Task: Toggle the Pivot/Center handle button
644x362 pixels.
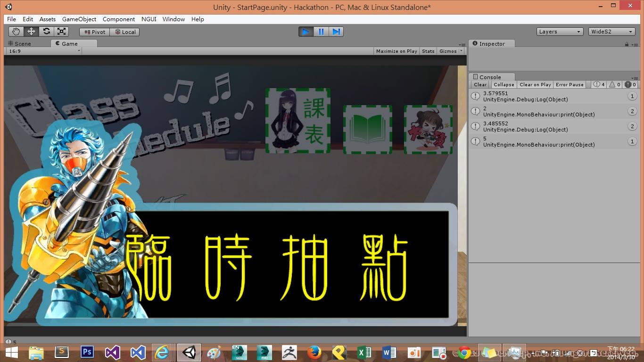Action: click(95, 32)
